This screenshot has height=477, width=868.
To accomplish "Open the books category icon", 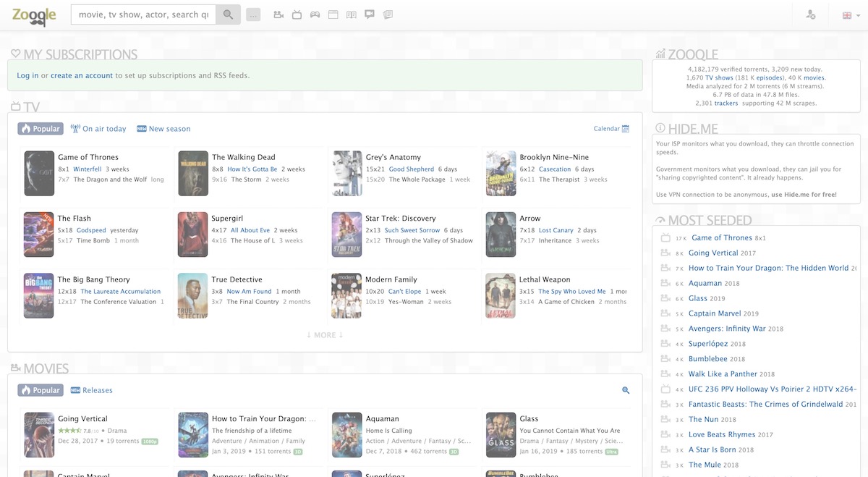I will point(351,14).
